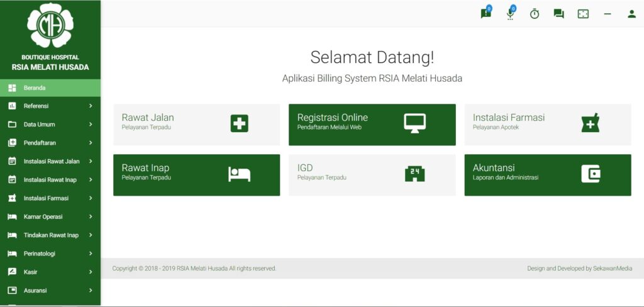Select Beranda in the sidebar
Screen dimensions: 644x307
pyautogui.click(x=50, y=88)
